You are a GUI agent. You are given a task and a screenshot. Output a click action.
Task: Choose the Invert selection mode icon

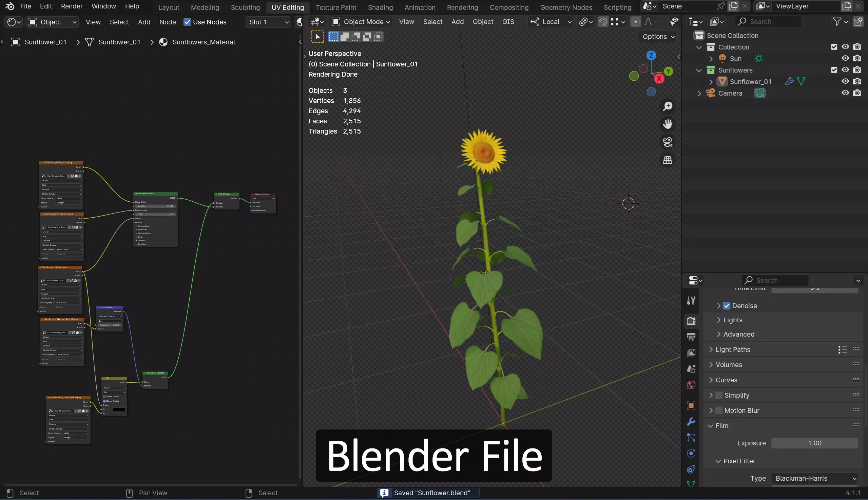(367, 37)
